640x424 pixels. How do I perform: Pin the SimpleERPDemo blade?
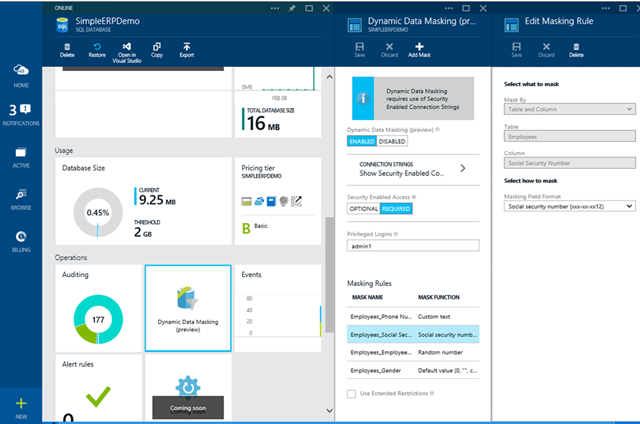pyautogui.click(x=292, y=8)
